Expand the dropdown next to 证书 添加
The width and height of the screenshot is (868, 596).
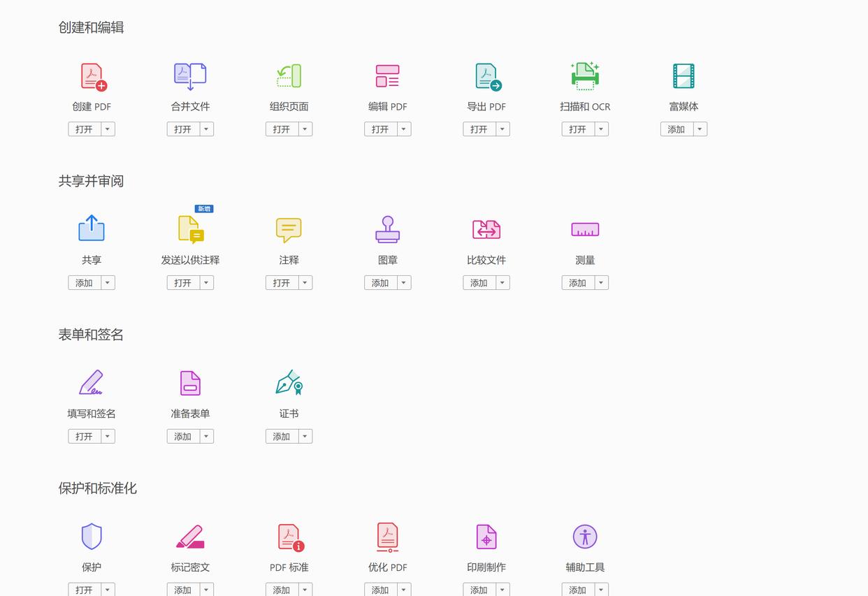click(305, 435)
